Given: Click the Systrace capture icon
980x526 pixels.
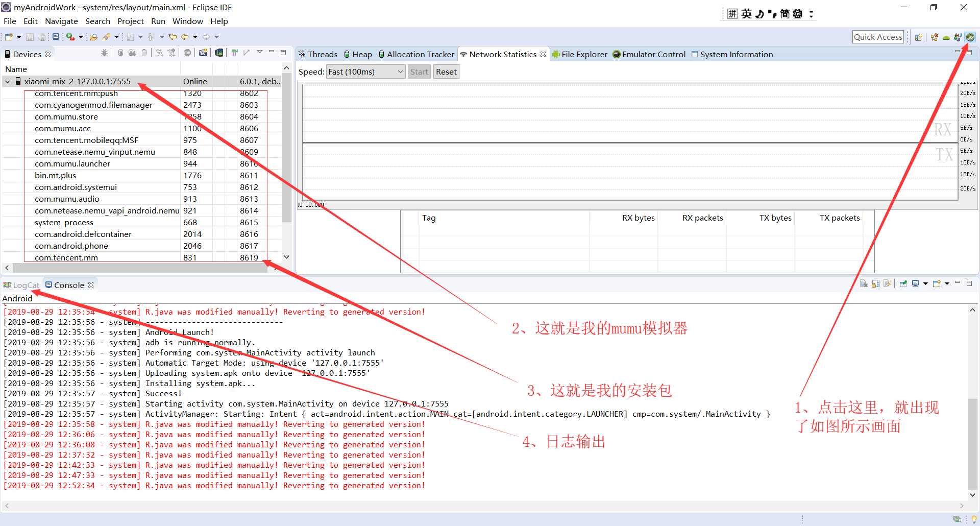Looking at the screenshot, I should [x=235, y=53].
